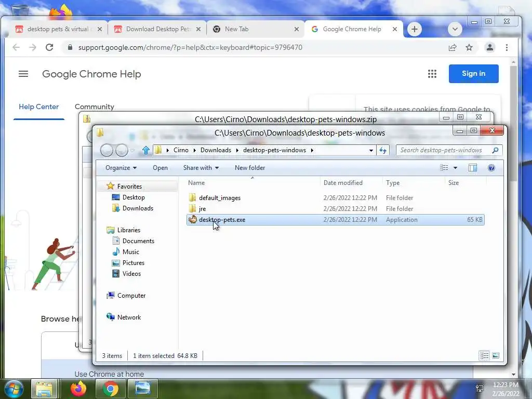Select Help Center tab
The height and width of the screenshot is (399, 532).
pyautogui.click(x=38, y=107)
